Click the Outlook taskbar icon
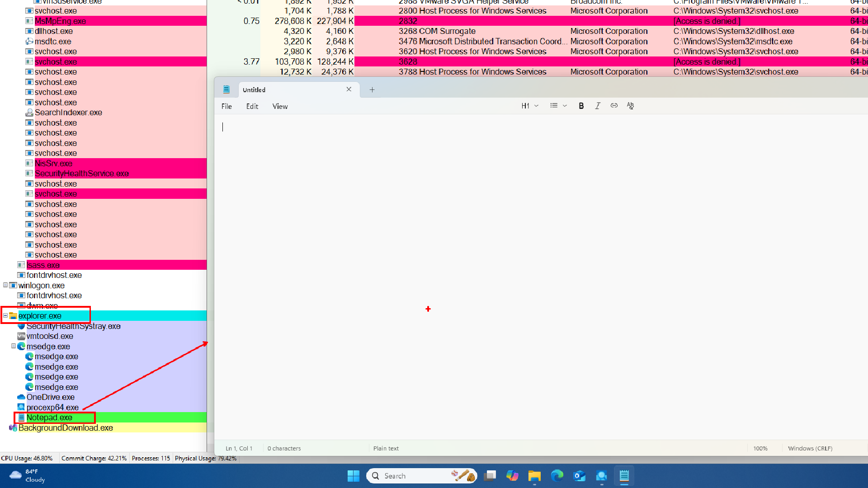The width and height of the screenshot is (868, 488). pyautogui.click(x=579, y=476)
